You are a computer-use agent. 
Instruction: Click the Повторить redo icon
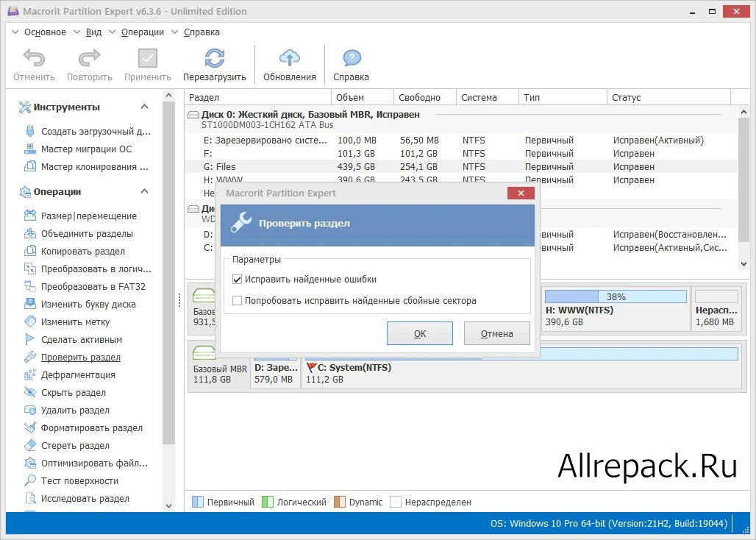(x=89, y=58)
